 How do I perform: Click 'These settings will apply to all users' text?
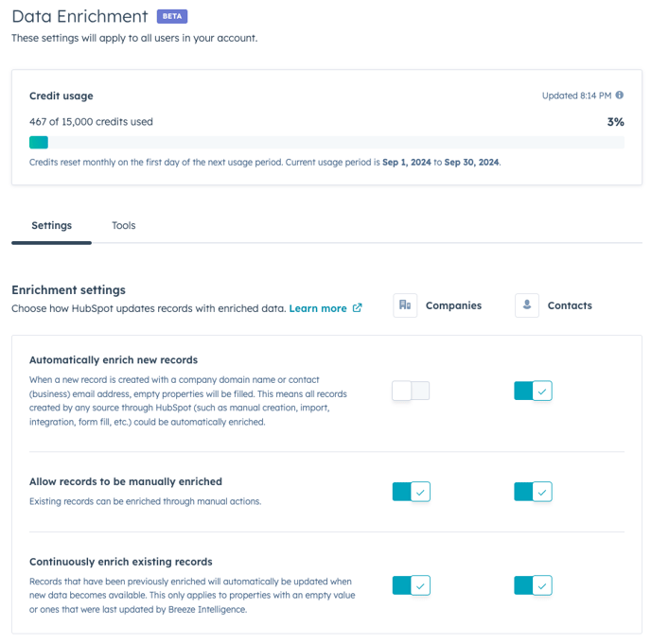coord(134,38)
